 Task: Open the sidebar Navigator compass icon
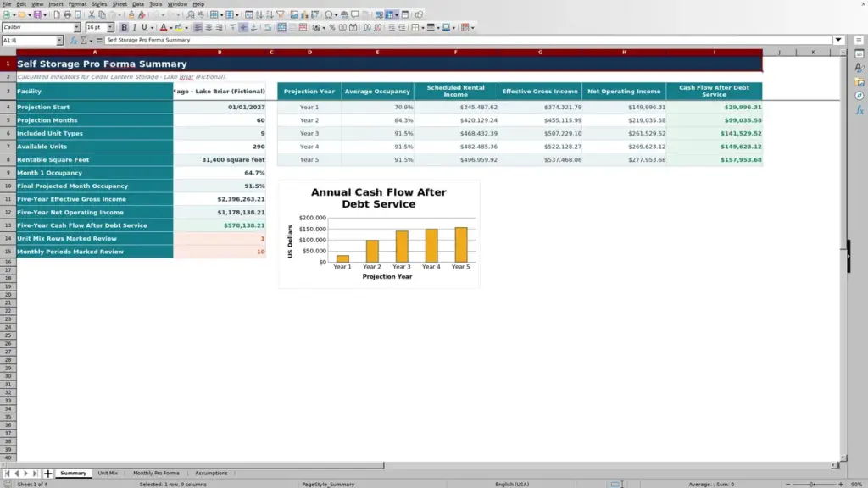pos(860,97)
